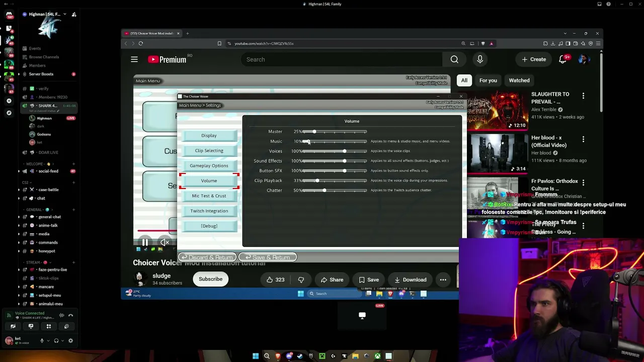
Task: Open YouTube notifications bell
Action: click(x=563, y=59)
